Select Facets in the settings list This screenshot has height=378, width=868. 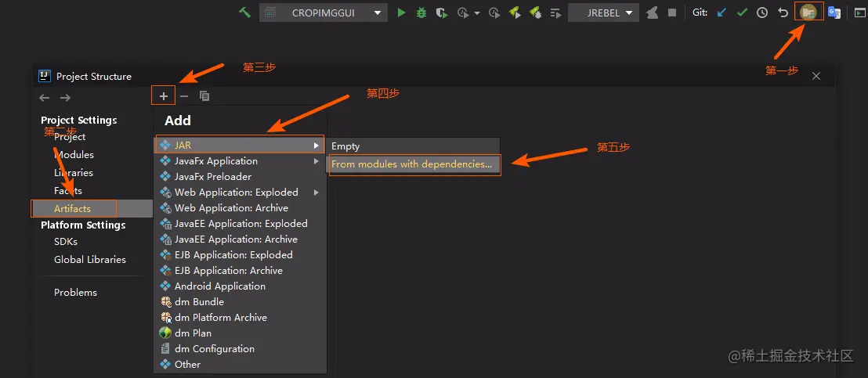click(x=68, y=191)
